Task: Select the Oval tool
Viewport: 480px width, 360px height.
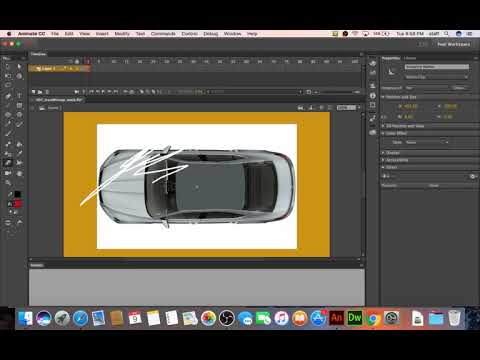Action: click(7, 115)
